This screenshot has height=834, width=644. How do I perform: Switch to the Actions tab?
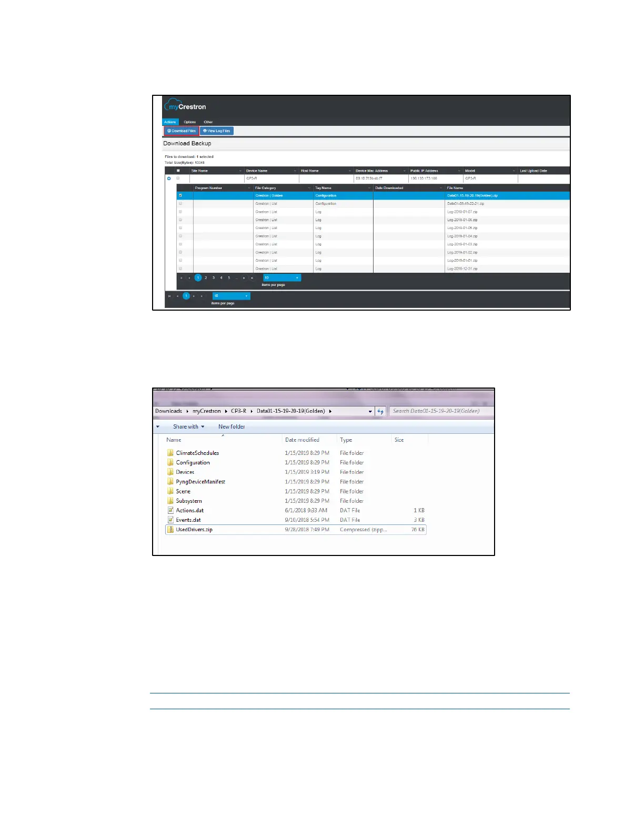[170, 122]
